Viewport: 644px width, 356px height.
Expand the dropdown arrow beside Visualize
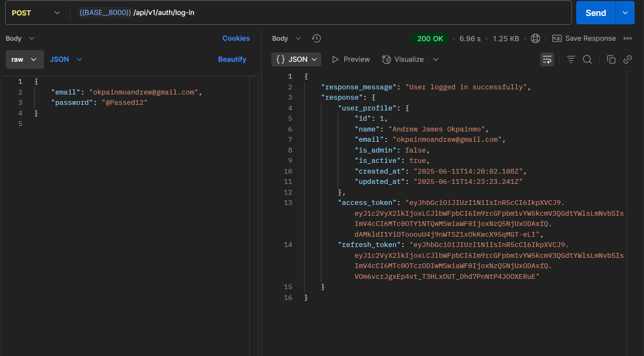436,59
